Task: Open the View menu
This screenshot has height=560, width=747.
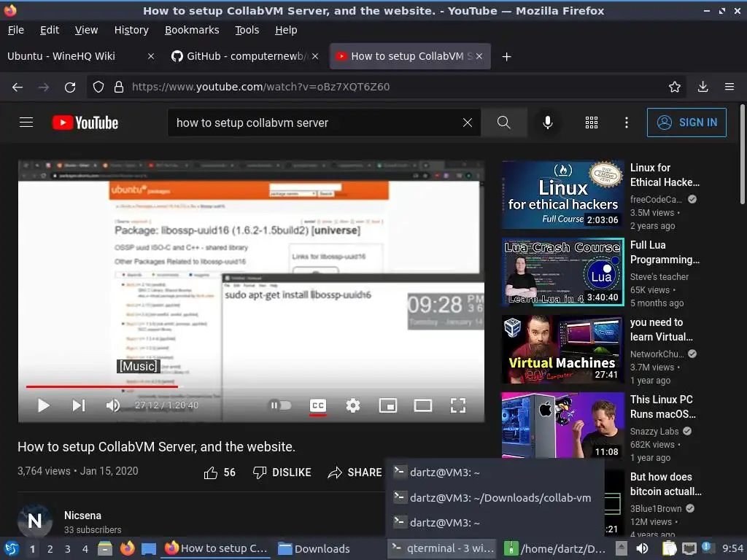Action: [x=86, y=30]
